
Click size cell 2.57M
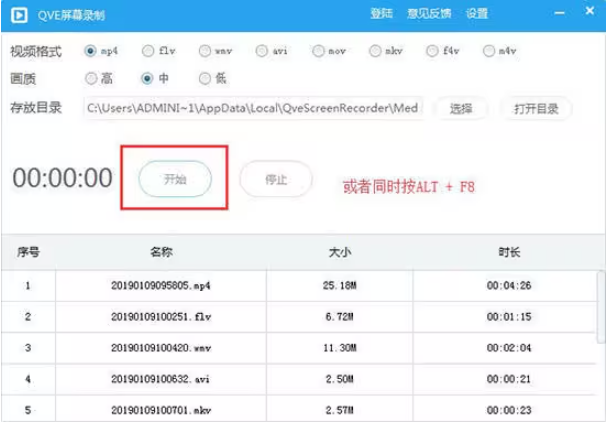coord(340,410)
